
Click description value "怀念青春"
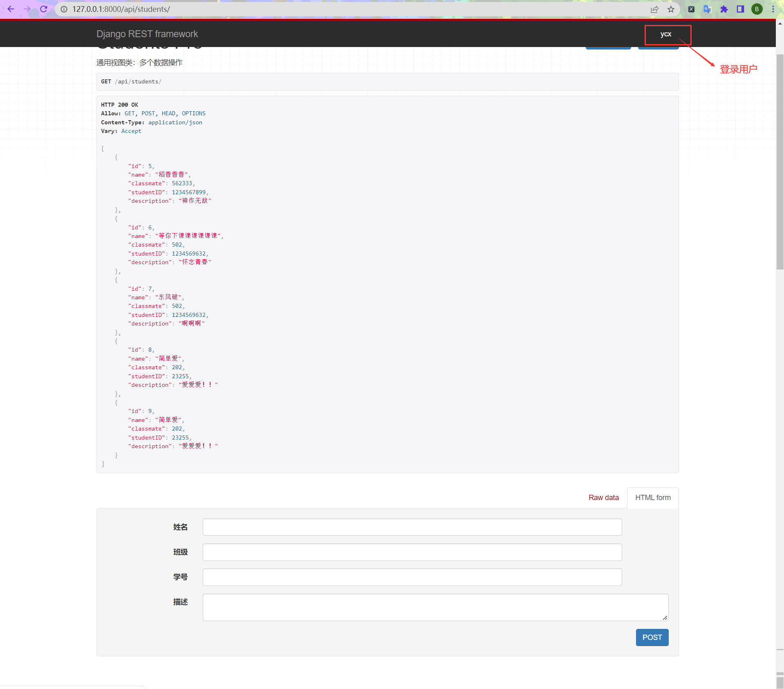tap(195, 262)
